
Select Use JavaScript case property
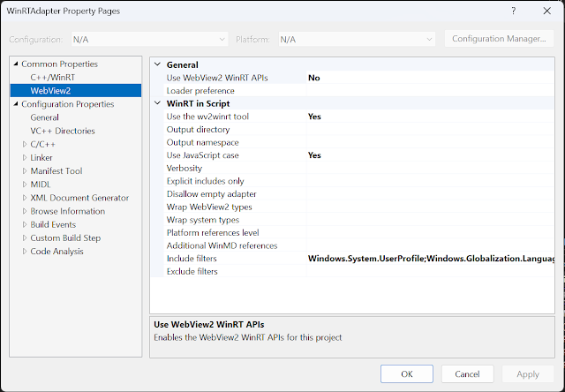(202, 155)
